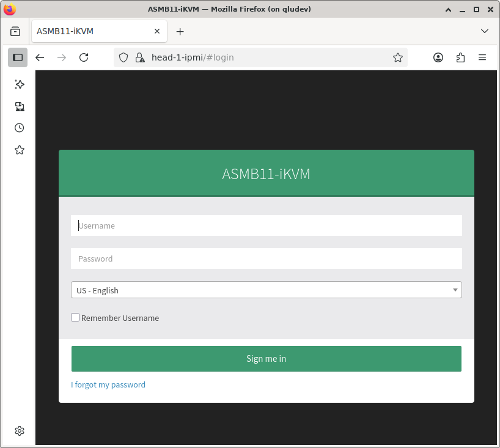Click the shield tracking protection icon
Image resolution: width=500 pixels, height=448 pixels.
tap(123, 57)
